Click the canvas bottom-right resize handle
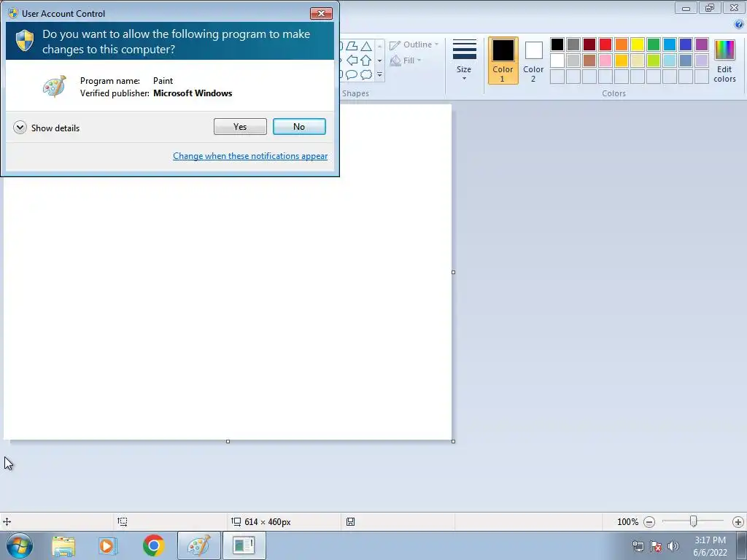Viewport: 747px width, 560px height. pyautogui.click(x=453, y=441)
